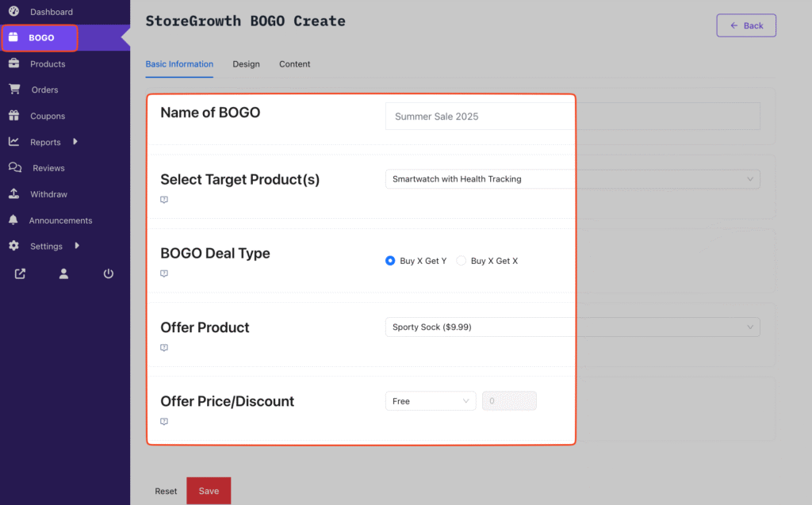Click the Name of BOGO input field
Viewport: 812px width, 505px height.
pos(572,117)
